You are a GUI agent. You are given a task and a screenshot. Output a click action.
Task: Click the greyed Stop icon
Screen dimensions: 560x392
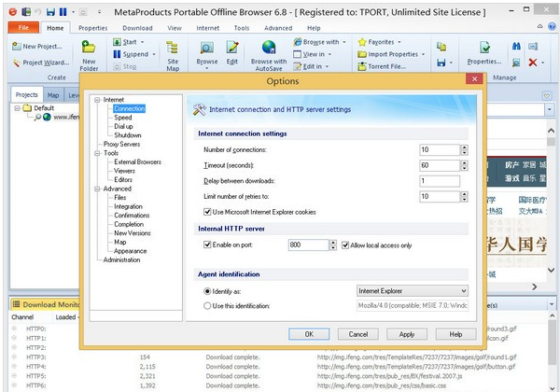pyautogui.click(x=117, y=66)
